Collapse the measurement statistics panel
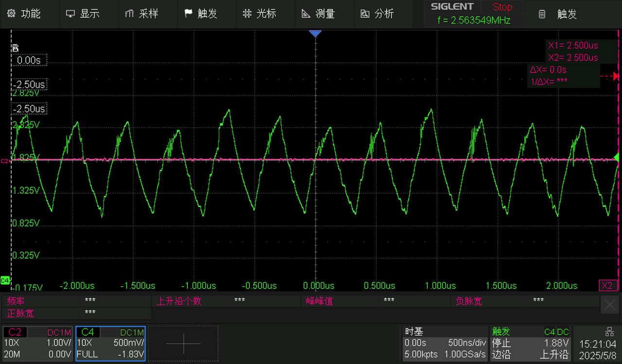This screenshot has width=622, height=364. 609,304
